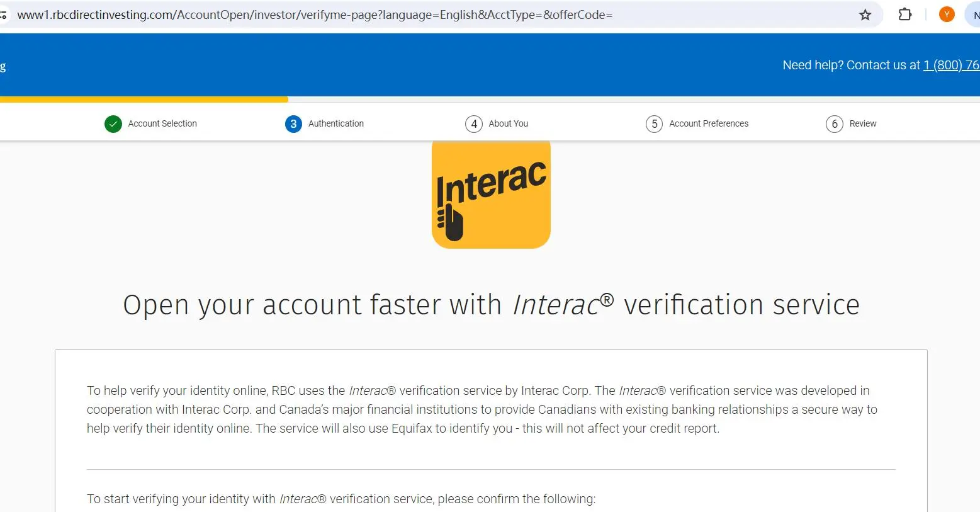Click the blue step 3 circle
The width and height of the screenshot is (980, 512).
point(293,124)
